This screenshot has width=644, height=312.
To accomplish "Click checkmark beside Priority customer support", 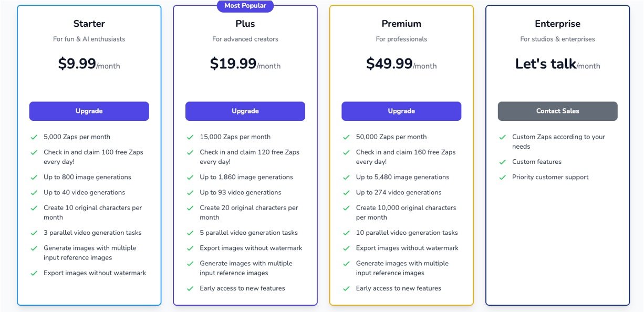I will [503, 178].
